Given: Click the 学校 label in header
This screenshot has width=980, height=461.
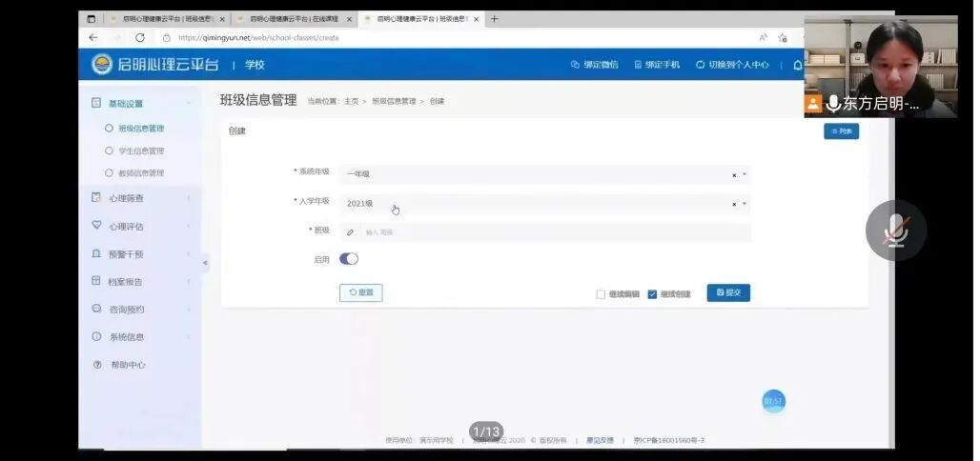Looking at the screenshot, I should pos(255,65).
